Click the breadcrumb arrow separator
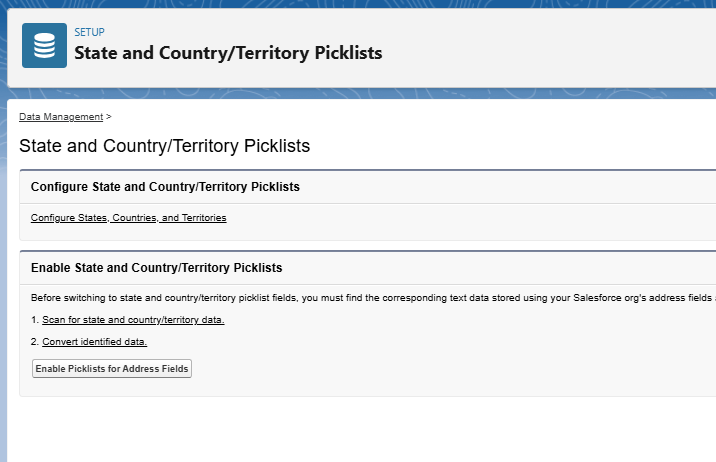The image size is (716, 462). click(x=109, y=117)
